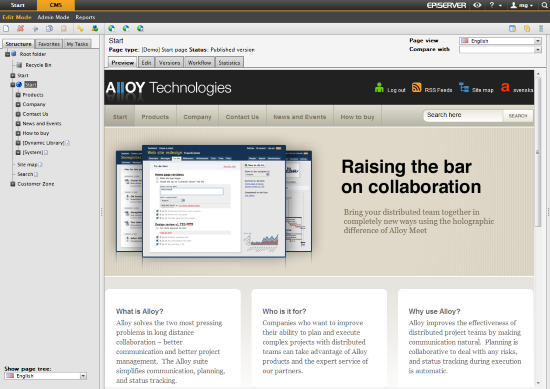550x389 pixels.
Task: Click the Cut page icon in toolbar
Action: (35, 28)
